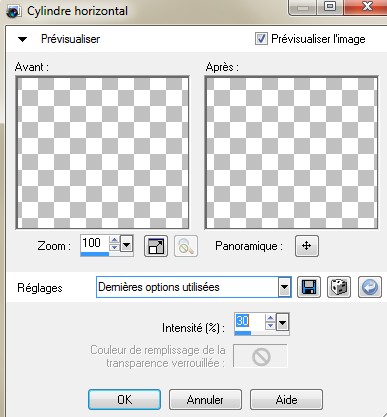Click into the Intensité value field

[x=250, y=321]
